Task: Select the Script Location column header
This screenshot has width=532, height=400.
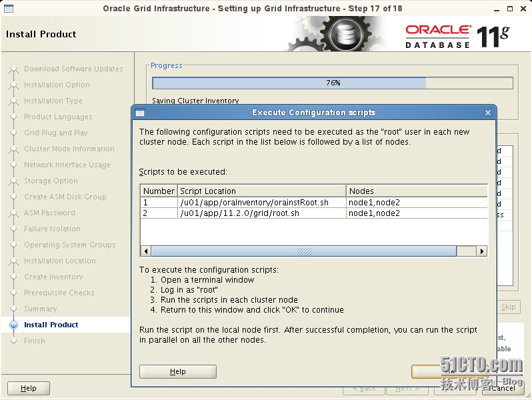Action: 261,191
